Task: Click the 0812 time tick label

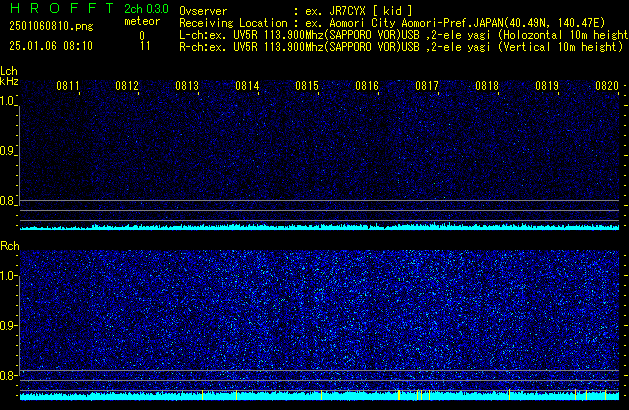Action: point(127,86)
